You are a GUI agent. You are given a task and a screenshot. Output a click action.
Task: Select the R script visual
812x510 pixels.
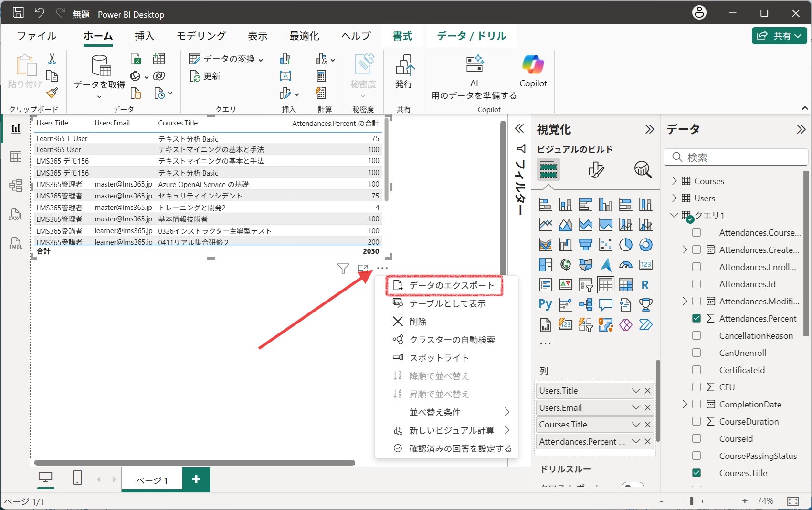click(x=645, y=285)
